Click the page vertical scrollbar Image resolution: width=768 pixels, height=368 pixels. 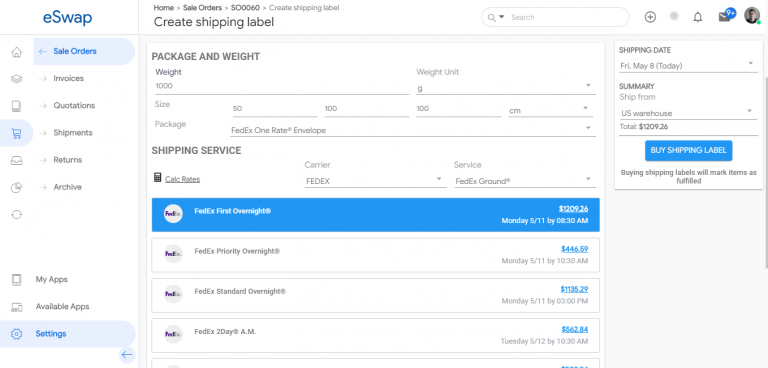[x=766, y=172]
